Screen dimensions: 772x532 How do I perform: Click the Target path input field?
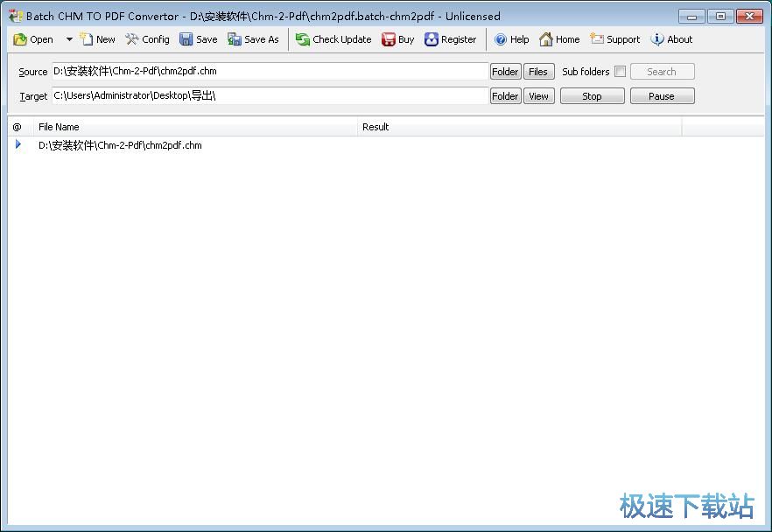point(270,96)
